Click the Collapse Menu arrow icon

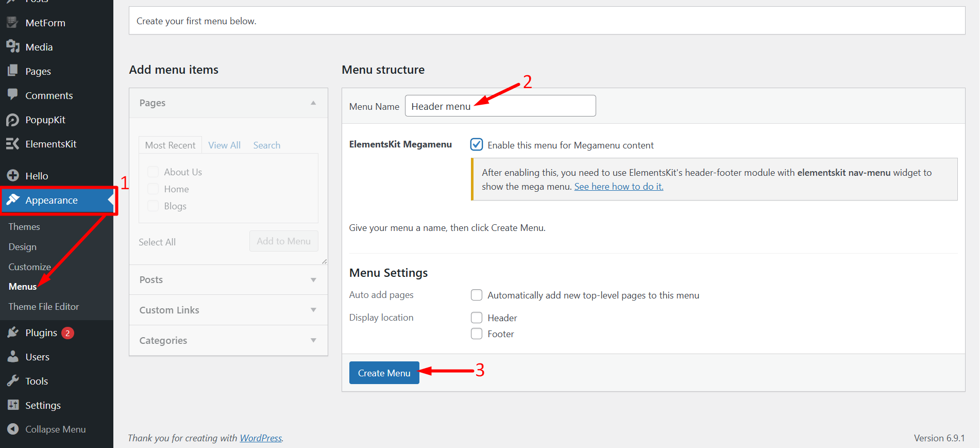click(x=13, y=429)
